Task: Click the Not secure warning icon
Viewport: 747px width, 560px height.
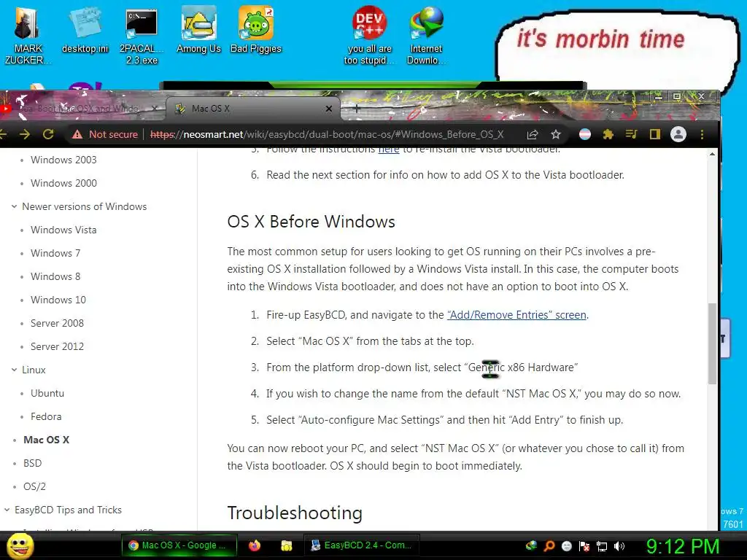Action: click(77, 135)
